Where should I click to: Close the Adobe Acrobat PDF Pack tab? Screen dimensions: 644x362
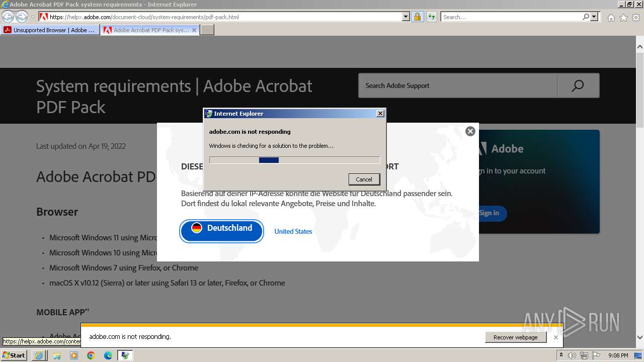[194, 30]
